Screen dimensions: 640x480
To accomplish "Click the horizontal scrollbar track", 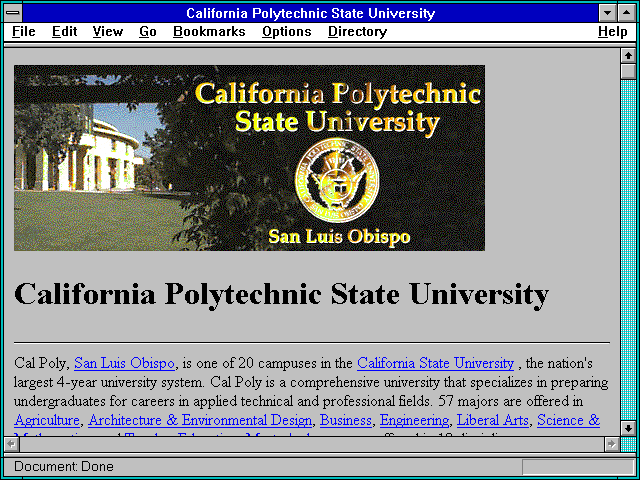I will pyautogui.click(x=311, y=444).
